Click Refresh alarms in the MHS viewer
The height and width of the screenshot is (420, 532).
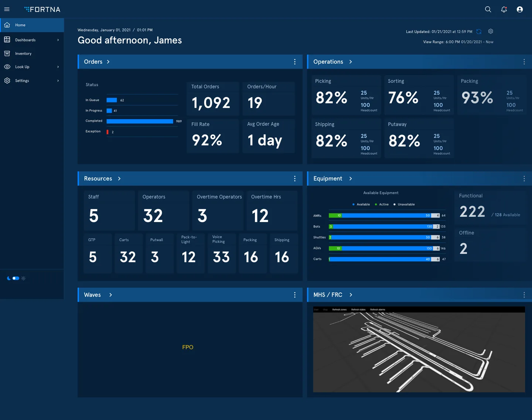378,310
